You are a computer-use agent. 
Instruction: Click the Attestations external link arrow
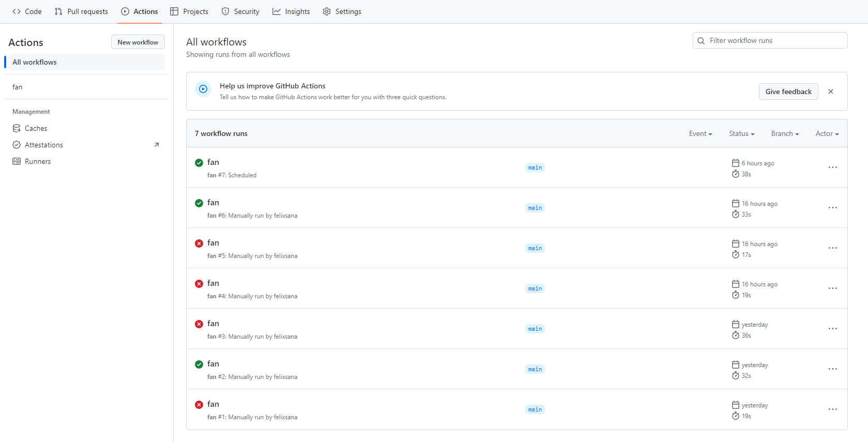157,145
